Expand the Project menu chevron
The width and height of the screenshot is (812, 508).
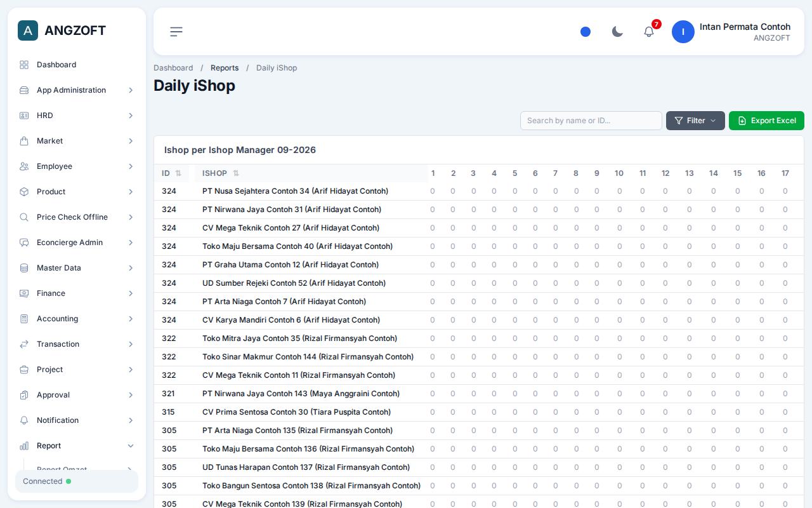click(131, 370)
